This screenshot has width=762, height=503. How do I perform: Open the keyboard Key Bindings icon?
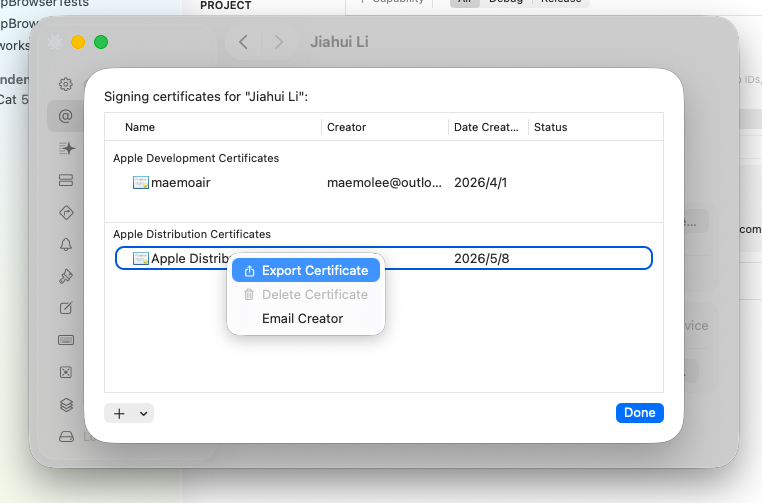coord(66,340)
